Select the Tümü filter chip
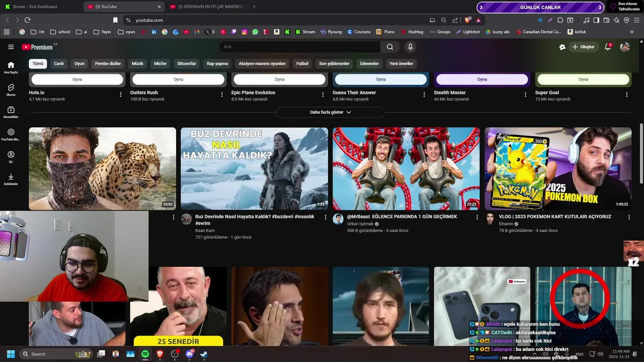Viewport: 644px width, 362px height. click(x=38, y=64)
